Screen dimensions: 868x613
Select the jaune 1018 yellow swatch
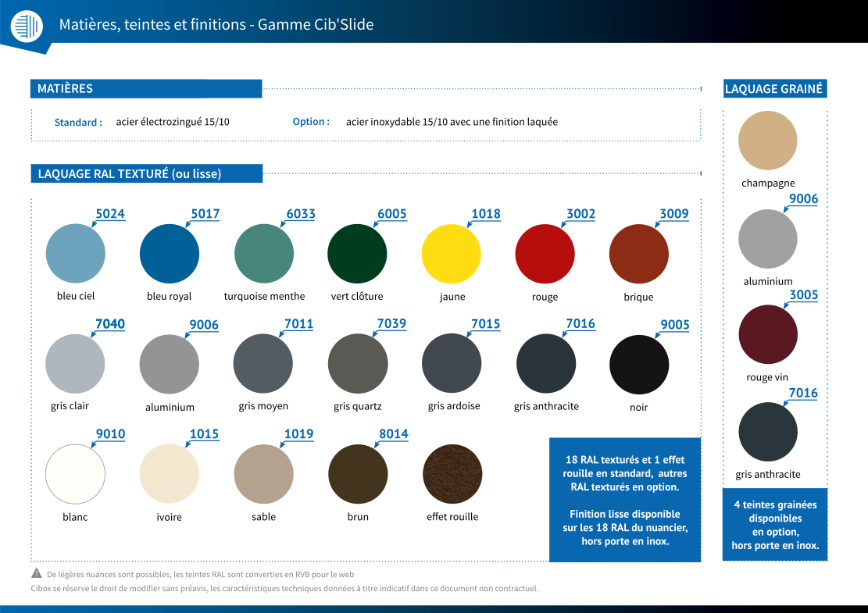pos(451,253)
